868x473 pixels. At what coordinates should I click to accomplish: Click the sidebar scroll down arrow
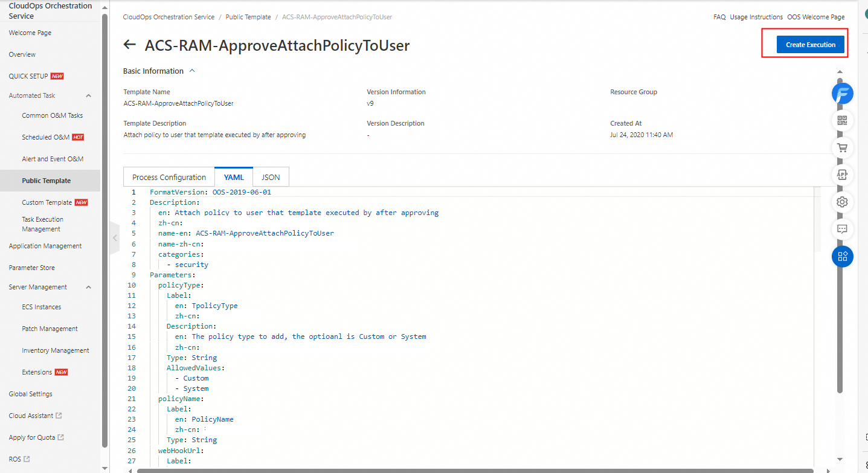104,468
